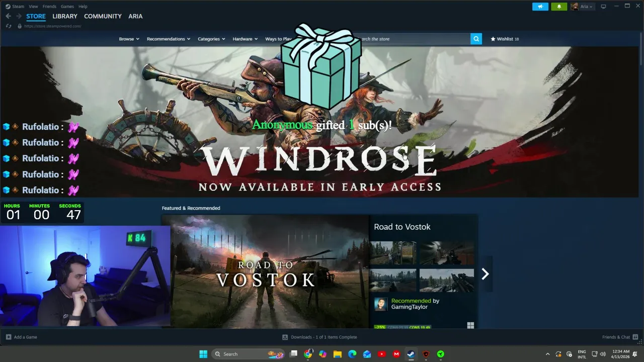Viewport: 644px width, 362px height.
Task: Open Copilot from the taskbar
Action: point(323,354)
